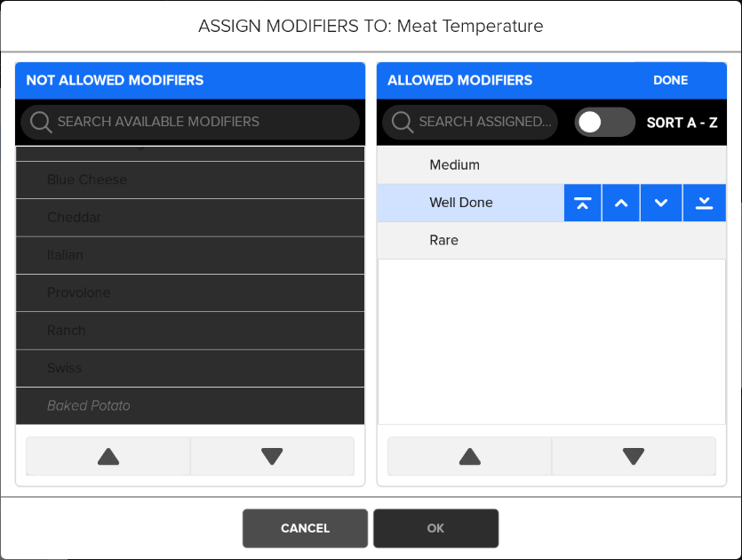Move Well Done to top of list
The width and height of the screenshot is (742, 560).
[x=582, y=203]
